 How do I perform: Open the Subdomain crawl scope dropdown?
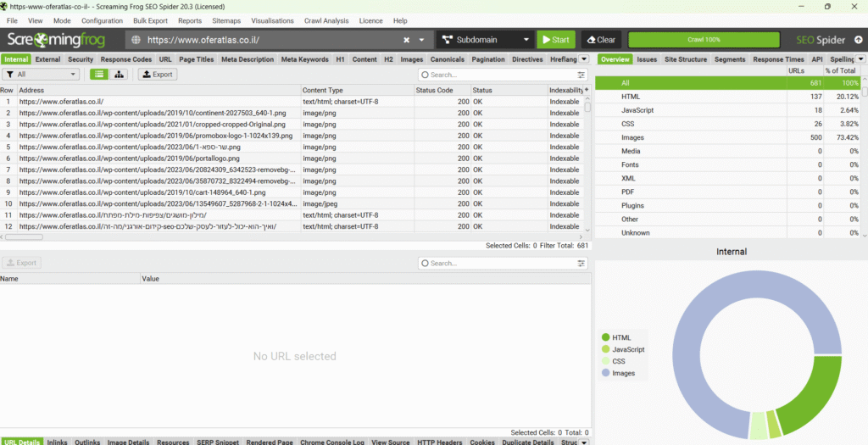click(486, 40)
